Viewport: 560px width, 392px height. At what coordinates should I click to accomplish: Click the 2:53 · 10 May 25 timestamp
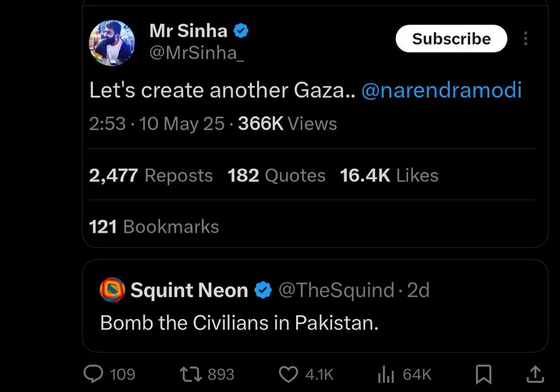[157, 124]
